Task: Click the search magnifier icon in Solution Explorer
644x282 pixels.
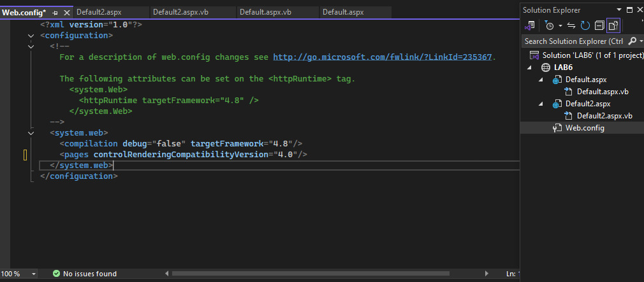Action: click(633, 41)
